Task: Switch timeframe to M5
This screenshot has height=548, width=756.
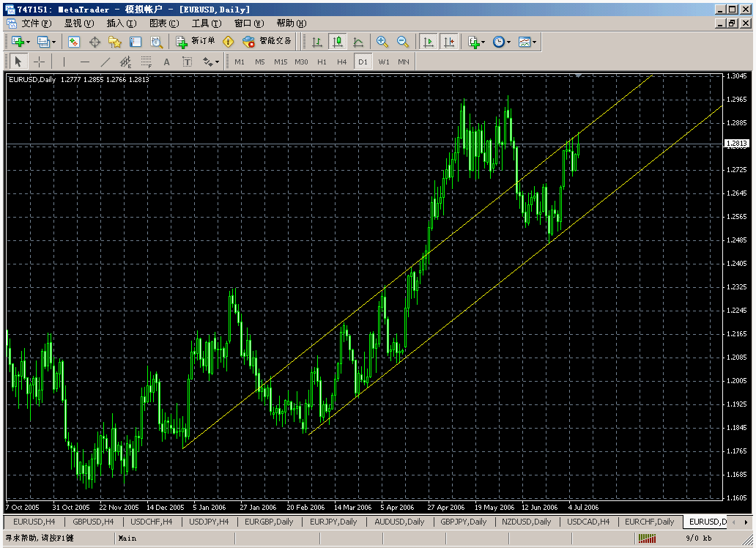Action: tap(260, 62)
